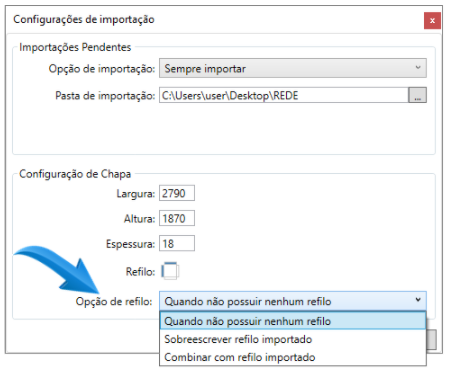
Task: Close the Configurações de importação dialog
Action: tap(432, 21)
